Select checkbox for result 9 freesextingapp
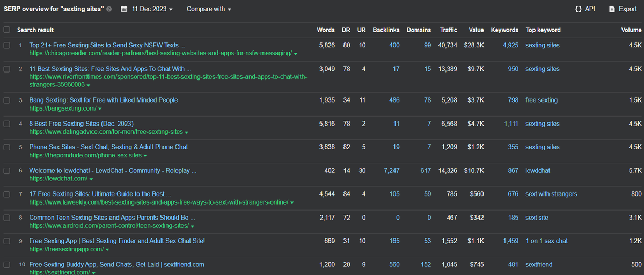The image size is (644, 275). [x=6, y=241]
